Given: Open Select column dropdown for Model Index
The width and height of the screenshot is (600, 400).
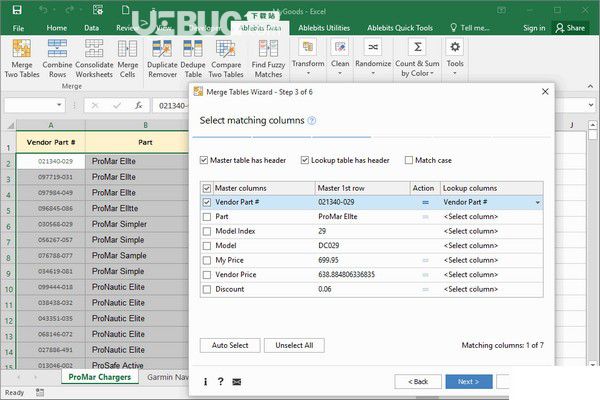Looking at the screenshot, I should click(492, 231).
